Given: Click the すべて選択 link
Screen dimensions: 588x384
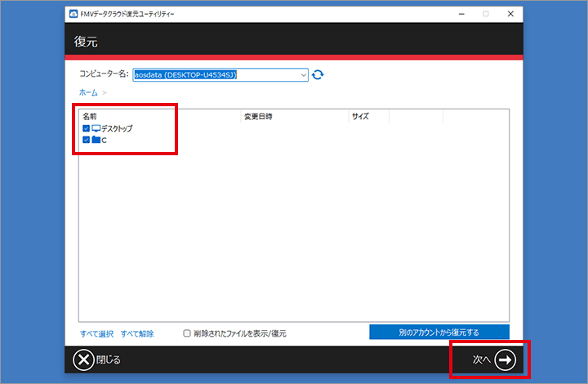Looking at the screenshot, I should coord(97,333).
